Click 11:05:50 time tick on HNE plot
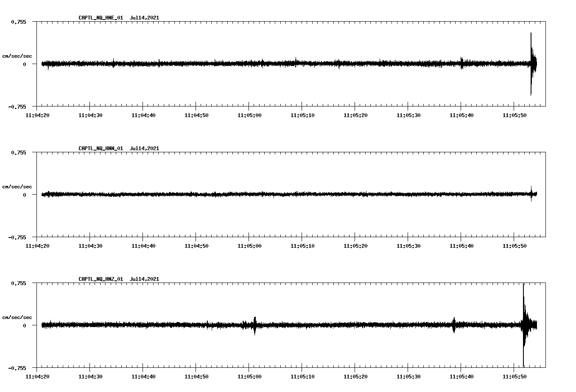The width and height of the screenshot is (576, 392). [514, 115]
